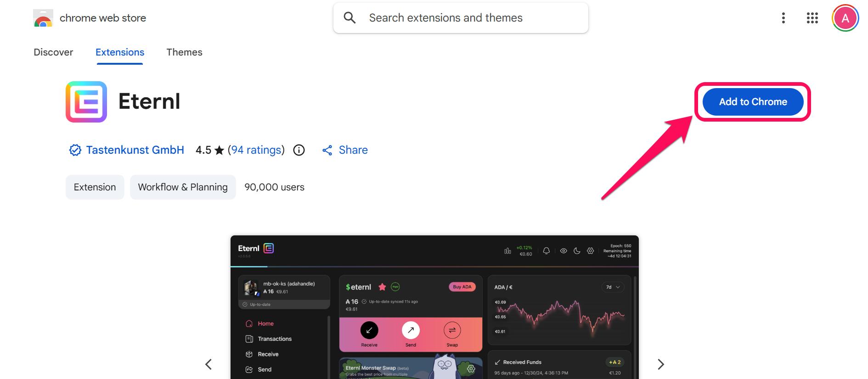This screenshot has width=868, height=379.
Task: Click the ratings info icon
Action: pos(299,150)
